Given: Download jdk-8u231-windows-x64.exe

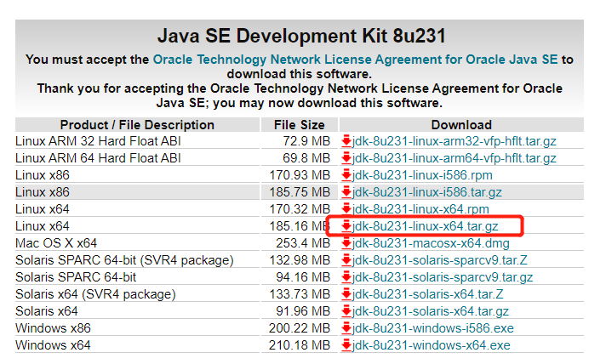Looking at the screenshot, I should (432, 345).
